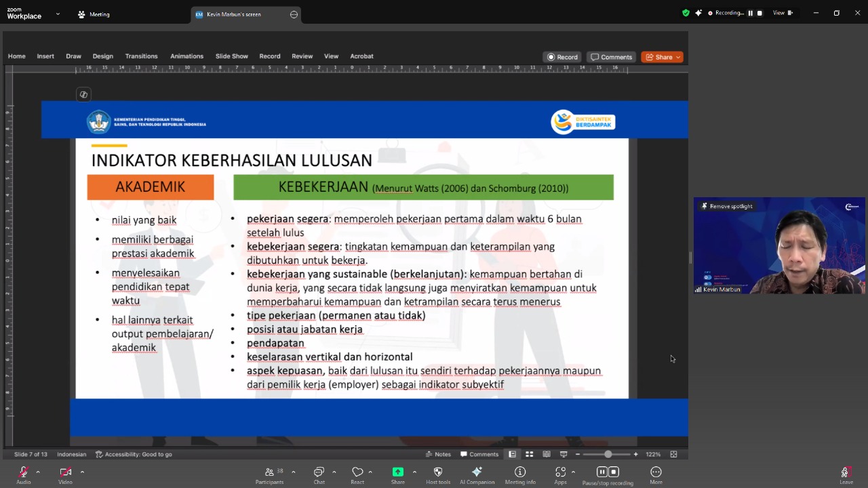868x488 pixels.
Task: Open Meeting info
Action: 520,472
